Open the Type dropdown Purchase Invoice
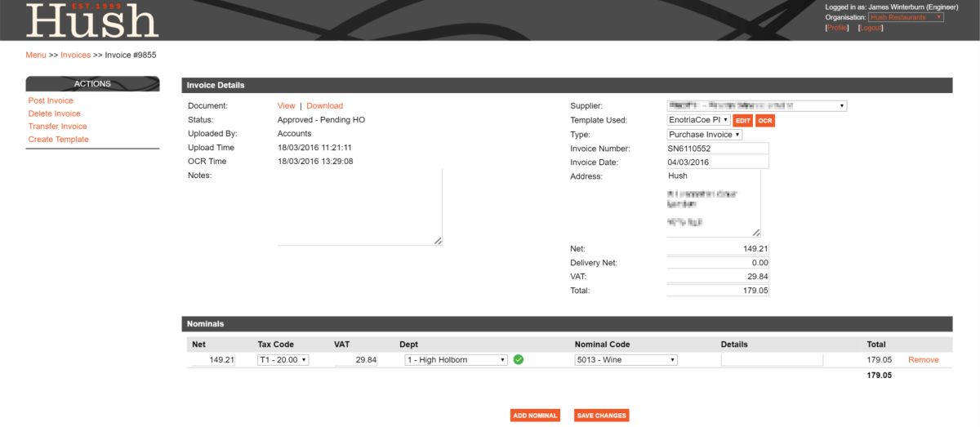Image resolution: width=980 pixels, height=427 pixels. point(705,135)
